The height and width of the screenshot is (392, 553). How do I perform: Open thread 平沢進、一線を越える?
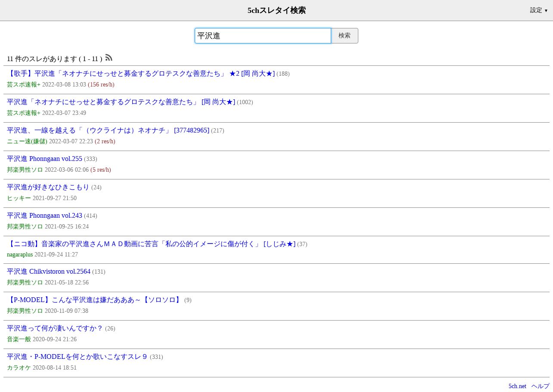pyautogui.click(x=108, y=130)
